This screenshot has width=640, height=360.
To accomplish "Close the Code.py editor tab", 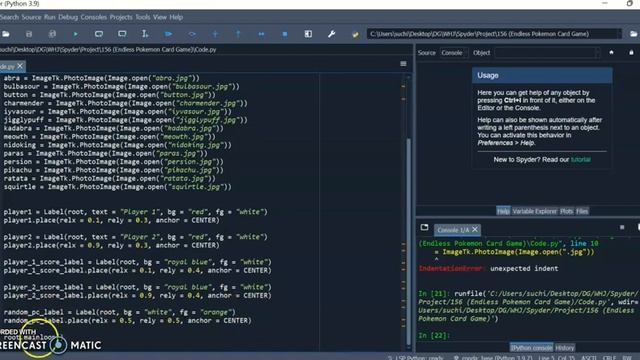I will tap(20, 66).
